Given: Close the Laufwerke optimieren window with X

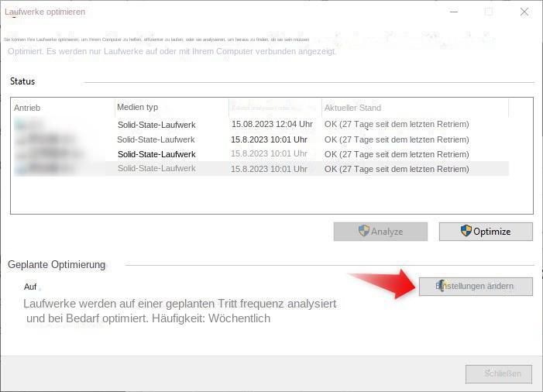Looking at the screenshot, I should (524, 12).
